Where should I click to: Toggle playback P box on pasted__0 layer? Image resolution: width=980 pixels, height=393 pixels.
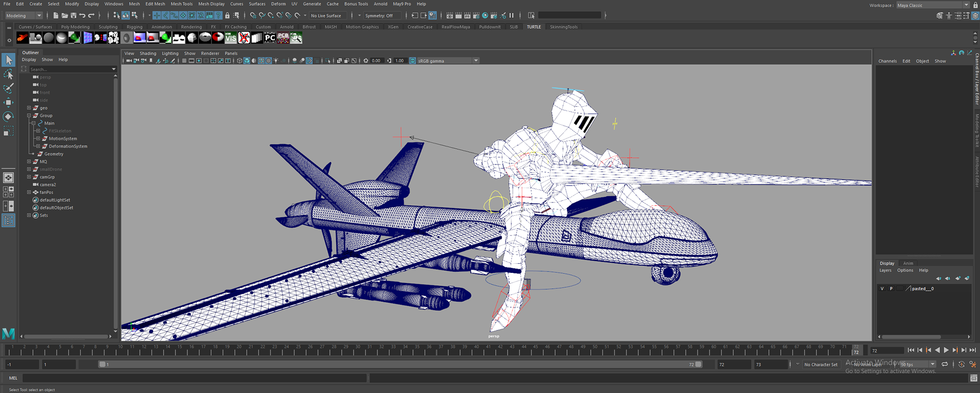point(891,289)
